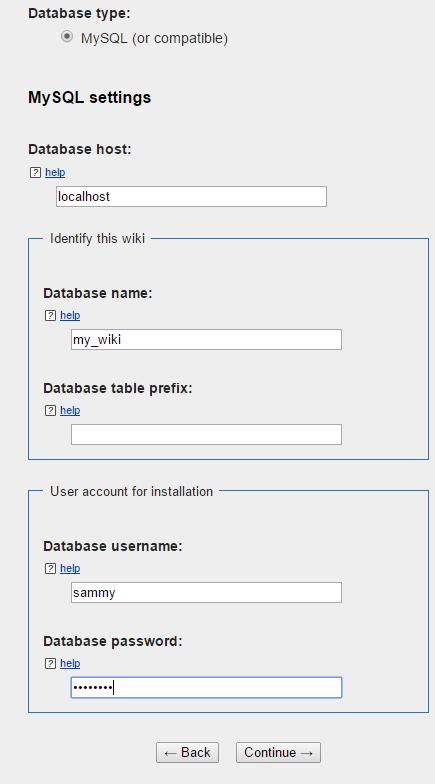Click the Identify this wiki legend

[98, 238]
